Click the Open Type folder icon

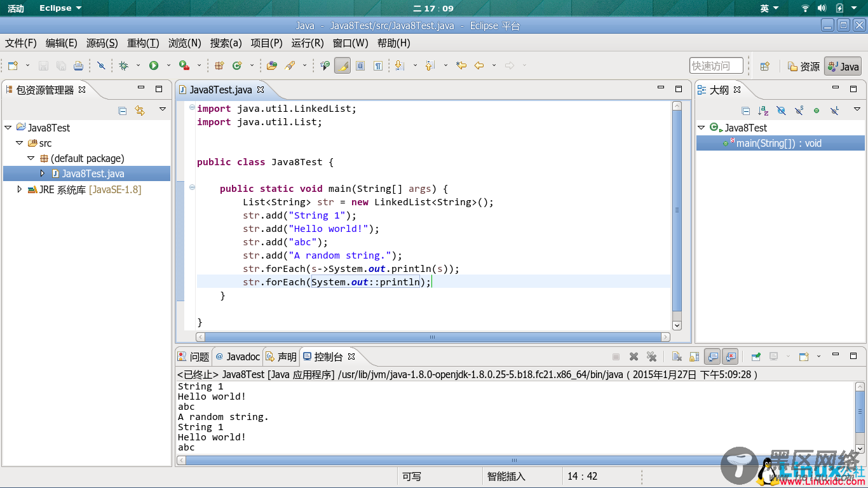272,65
